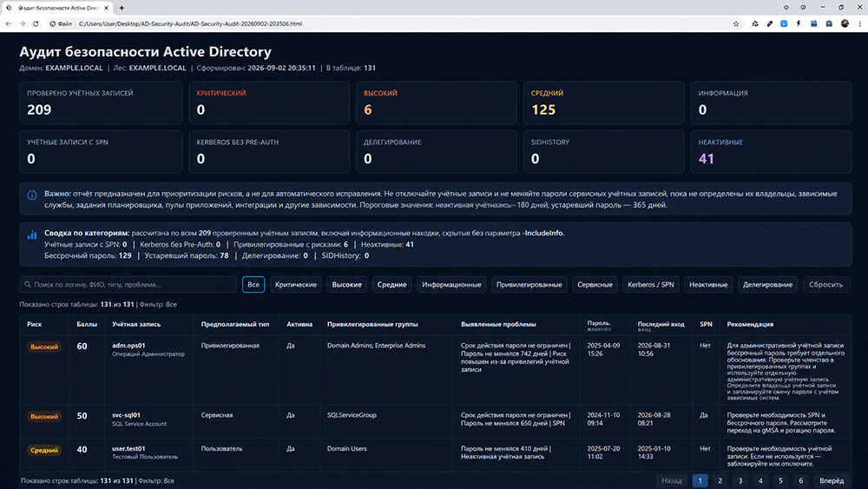Click the magnifier icon in the search field

click(28, 285)
